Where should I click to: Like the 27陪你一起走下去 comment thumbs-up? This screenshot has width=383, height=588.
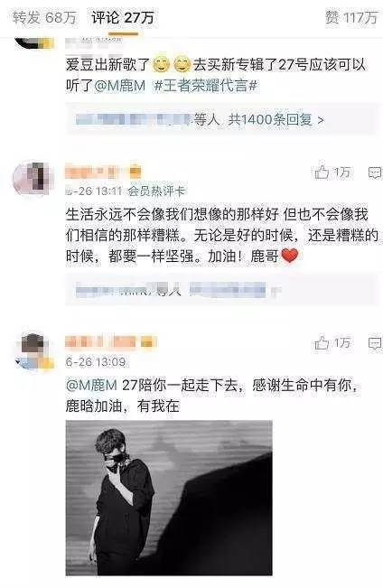[x=322, y=342]
